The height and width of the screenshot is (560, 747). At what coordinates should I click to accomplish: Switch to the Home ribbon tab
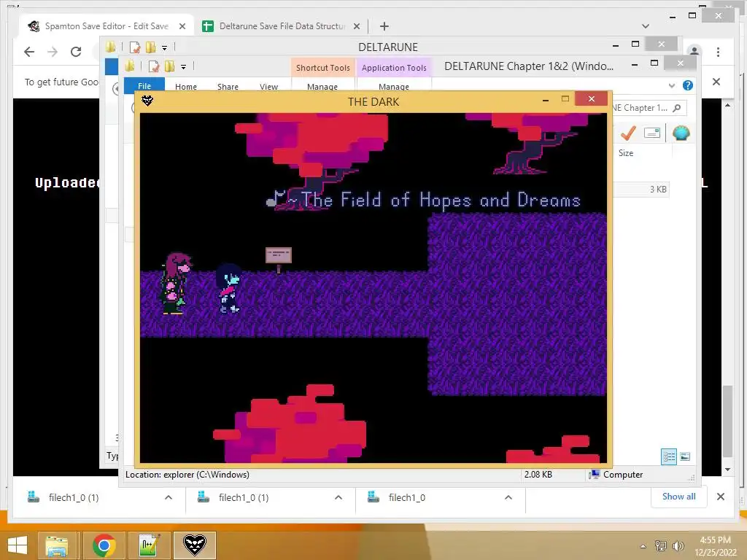tap(186, 86)
